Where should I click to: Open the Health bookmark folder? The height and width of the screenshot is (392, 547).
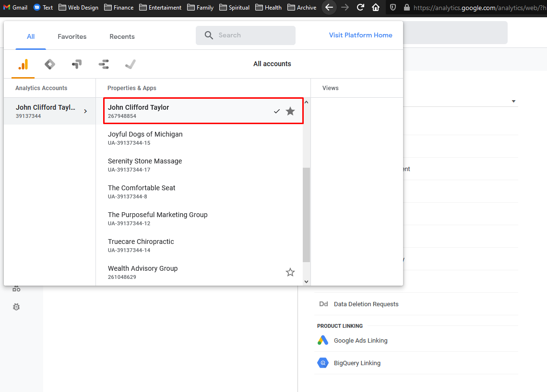268,7
